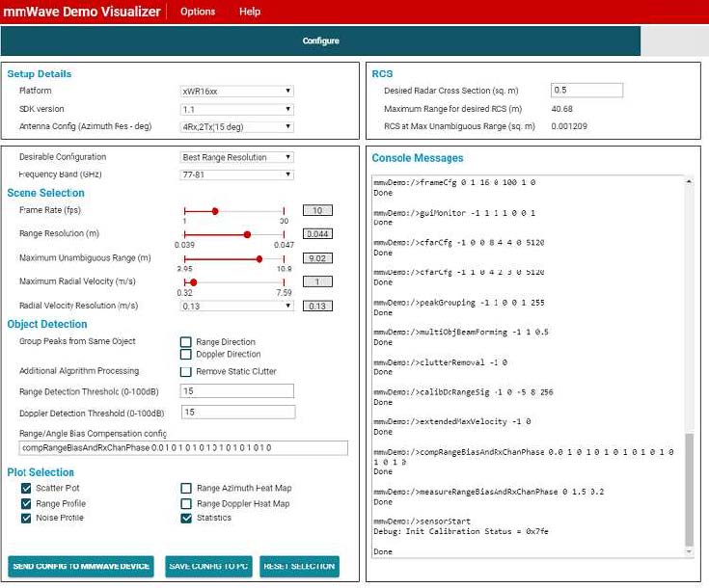This screenshot has height=588, width=709.
Task: Toggle the Statistics checkbox
Action: tap(186, 518)
